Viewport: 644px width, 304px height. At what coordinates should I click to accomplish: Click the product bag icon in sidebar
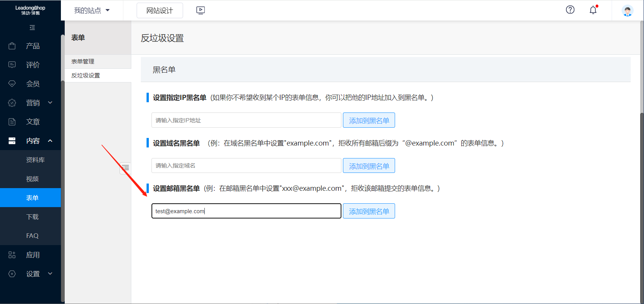(12, 46)
